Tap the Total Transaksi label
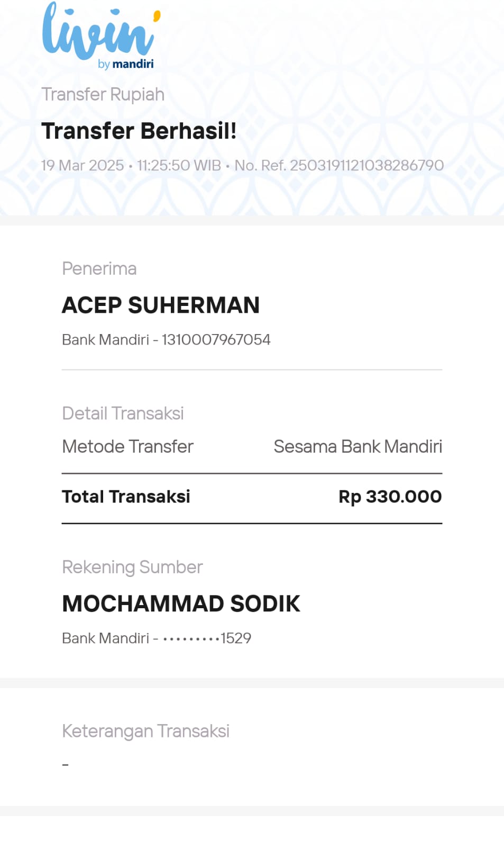Screen dimensions: 504x847 click(126, 497)
